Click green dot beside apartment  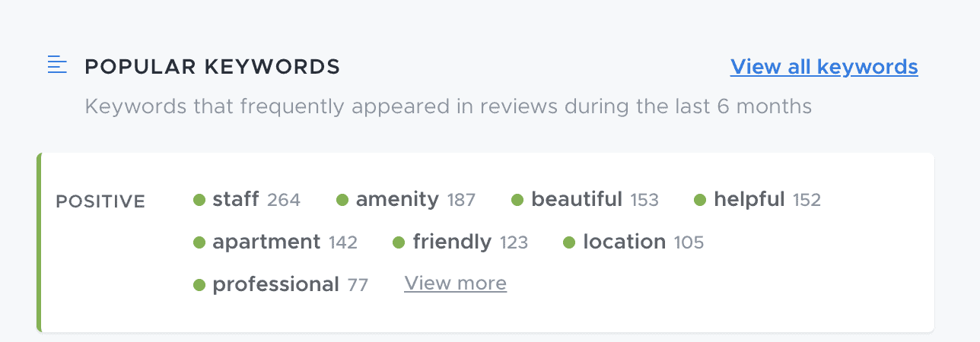point(199,242)
